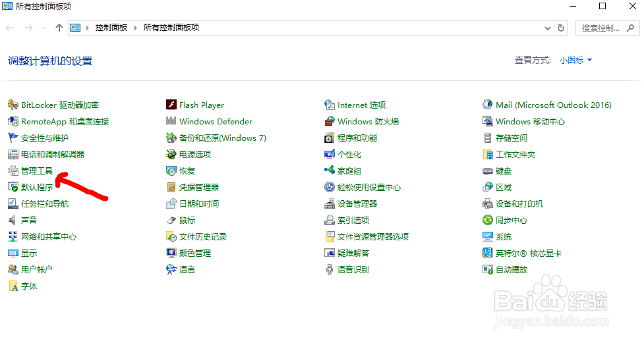Focus the 搜索控制面板 search box
The width and height of the screenshot is (644, 343).
(x=607, y=28)
